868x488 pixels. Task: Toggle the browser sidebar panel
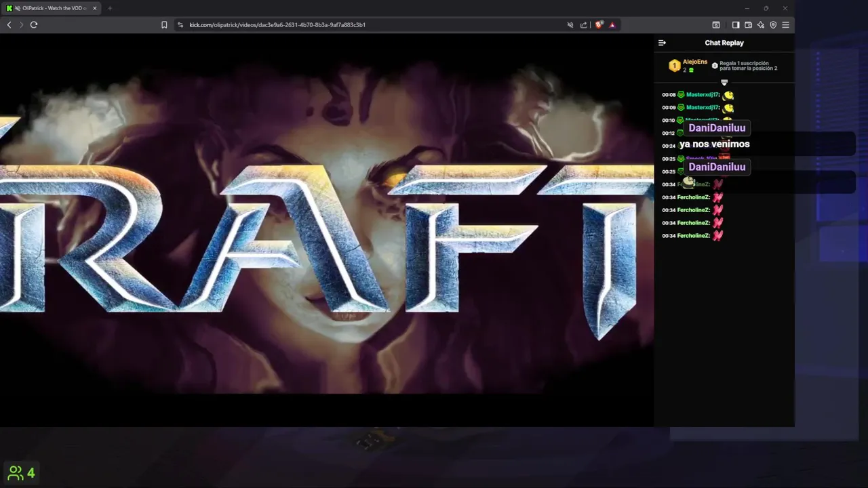736,24
